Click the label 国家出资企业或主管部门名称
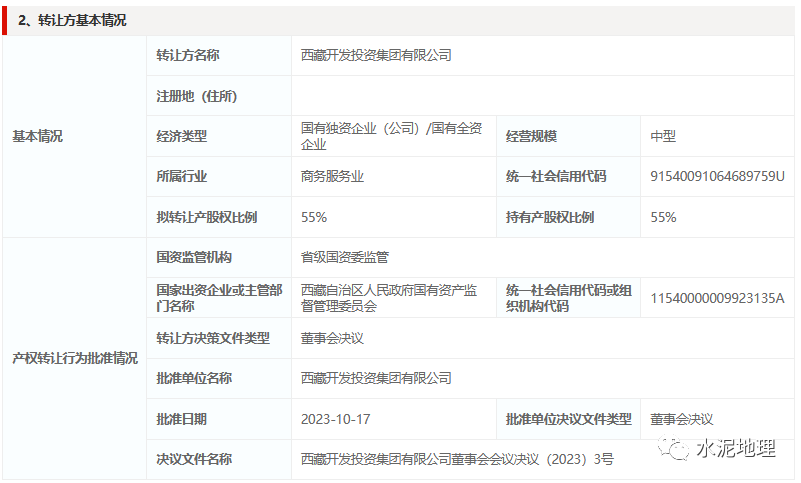Viewport: 801px width, 483px height. [x=219, y=298]
